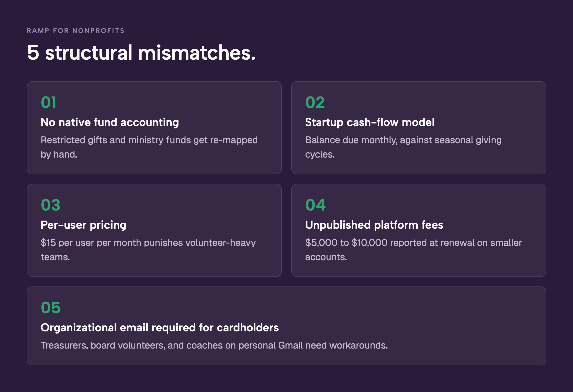This screenshot has height=392, width=573.
Task: Select the "Unpublished platform fees" title
Action: (374, 225)
